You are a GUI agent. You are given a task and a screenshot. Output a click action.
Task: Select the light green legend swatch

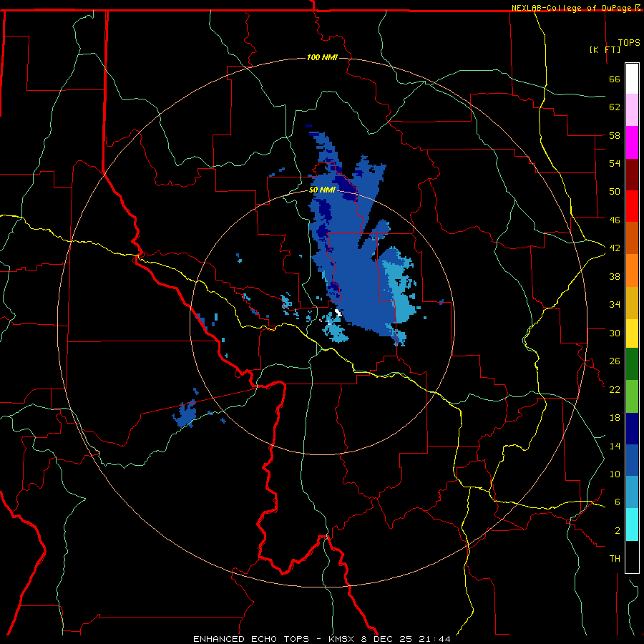(632, 396)
